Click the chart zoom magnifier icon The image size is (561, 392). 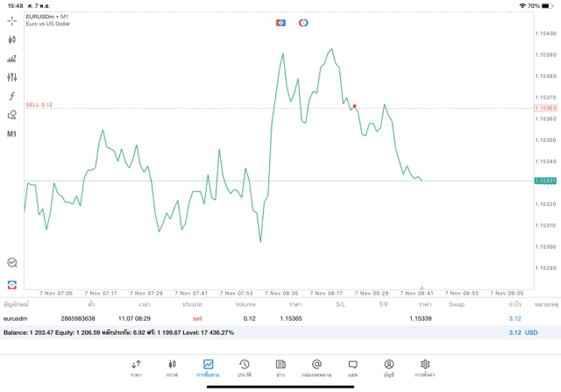(x=11, y=262)
